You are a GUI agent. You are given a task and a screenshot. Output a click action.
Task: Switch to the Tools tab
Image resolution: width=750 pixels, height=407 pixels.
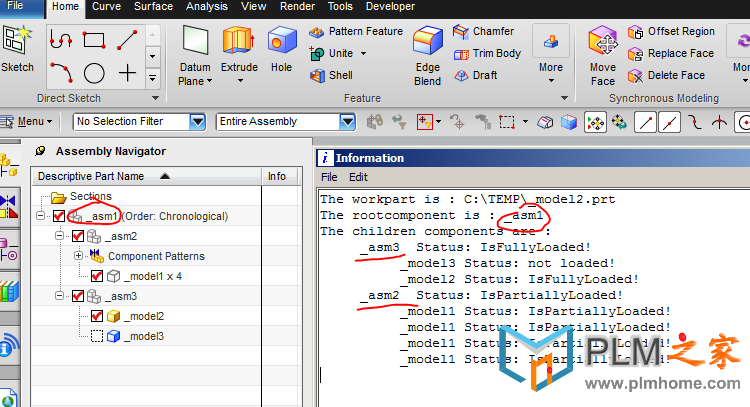tap(340, 7)
